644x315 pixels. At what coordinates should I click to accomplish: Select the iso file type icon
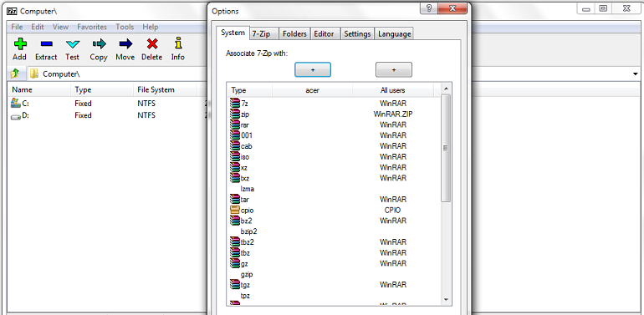pos(235,156)
